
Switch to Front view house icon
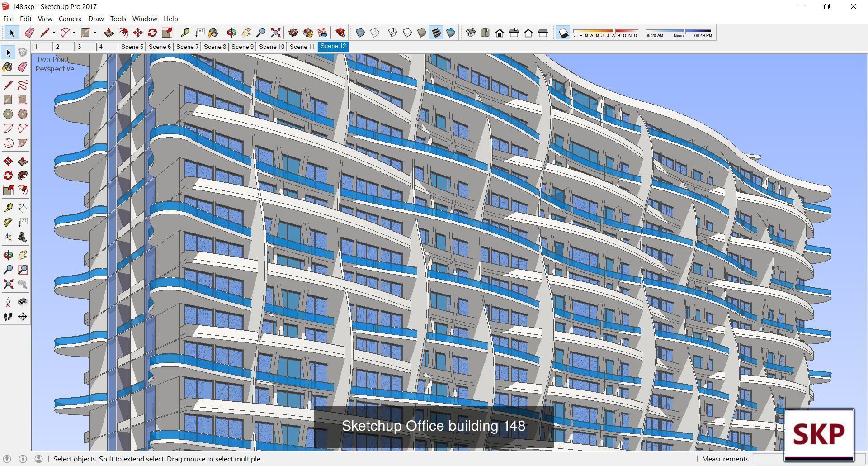500,33
